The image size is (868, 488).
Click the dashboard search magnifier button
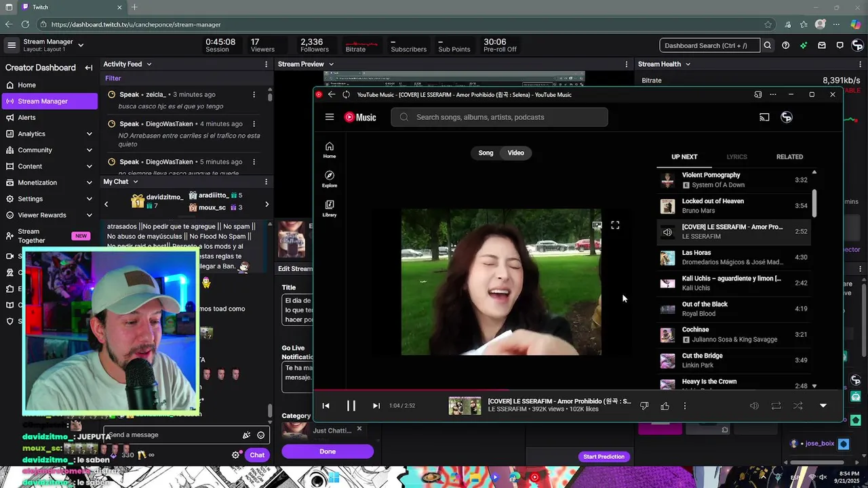(768, 45)
